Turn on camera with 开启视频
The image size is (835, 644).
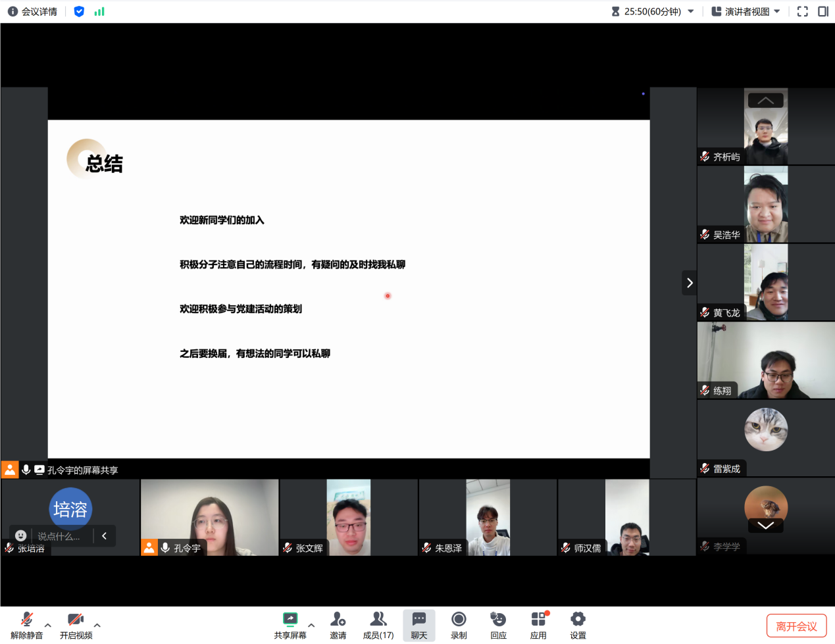(76, 625)
